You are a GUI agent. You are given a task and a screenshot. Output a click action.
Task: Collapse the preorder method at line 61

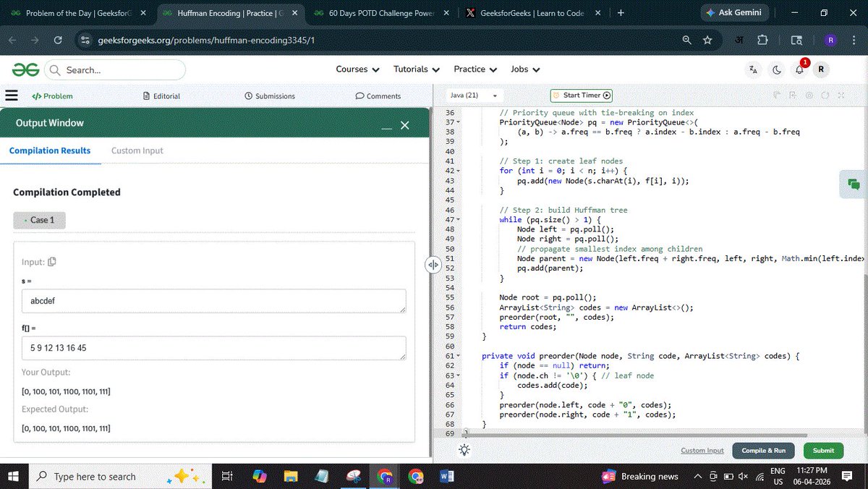(x=458, y=356)
